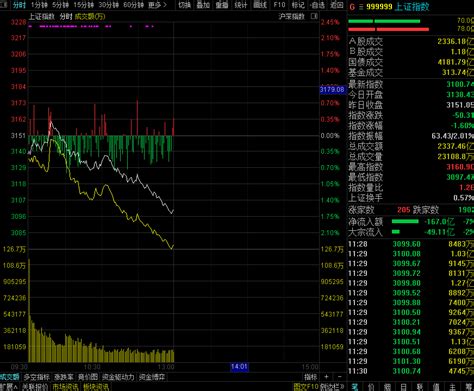This screenshot has height=391, width=474.
Task: Click the 最高指数 value 3160.90
Action: point(460,167)
